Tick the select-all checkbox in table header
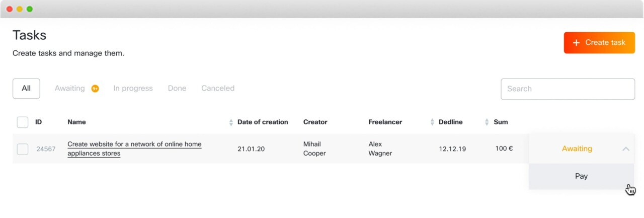 coord(23,122)
